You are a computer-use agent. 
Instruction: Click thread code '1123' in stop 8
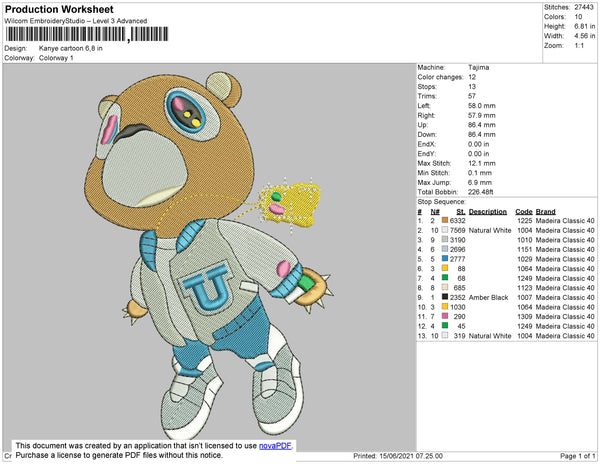[525, 288]
